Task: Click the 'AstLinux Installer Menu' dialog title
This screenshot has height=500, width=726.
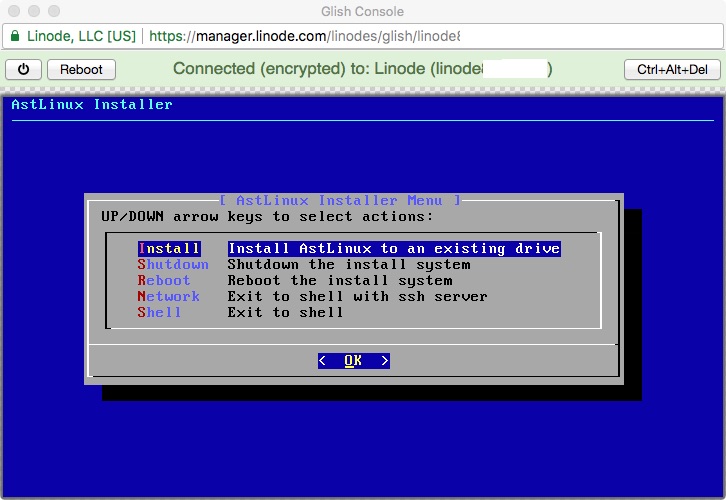Action: click(x=340, y=200)
